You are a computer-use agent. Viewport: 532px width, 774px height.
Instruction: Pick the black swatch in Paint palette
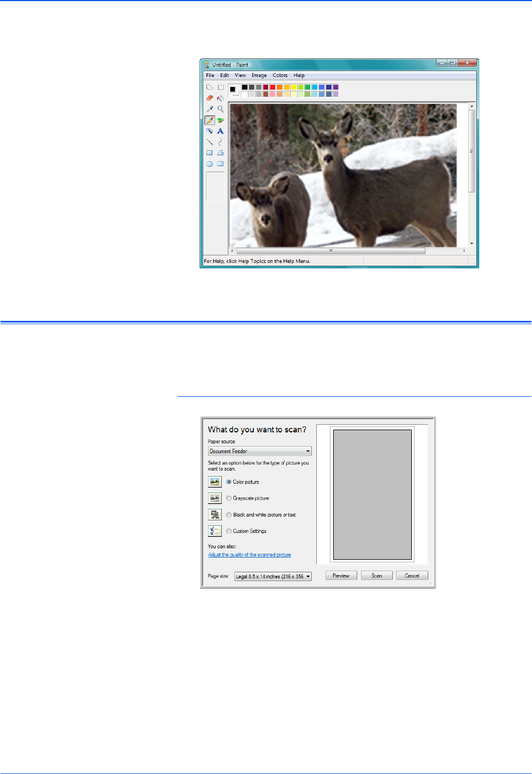[245, 87]
